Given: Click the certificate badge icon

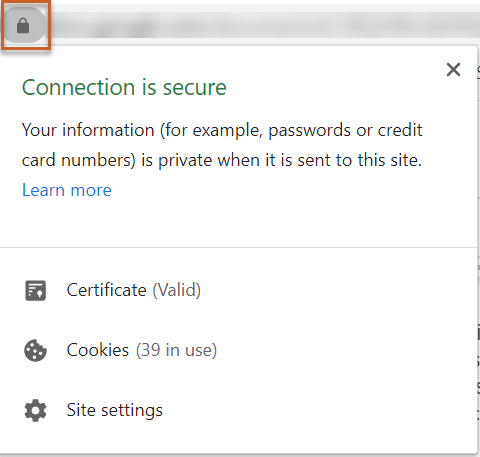Looking at the screenshot, I should coord(35,290).
